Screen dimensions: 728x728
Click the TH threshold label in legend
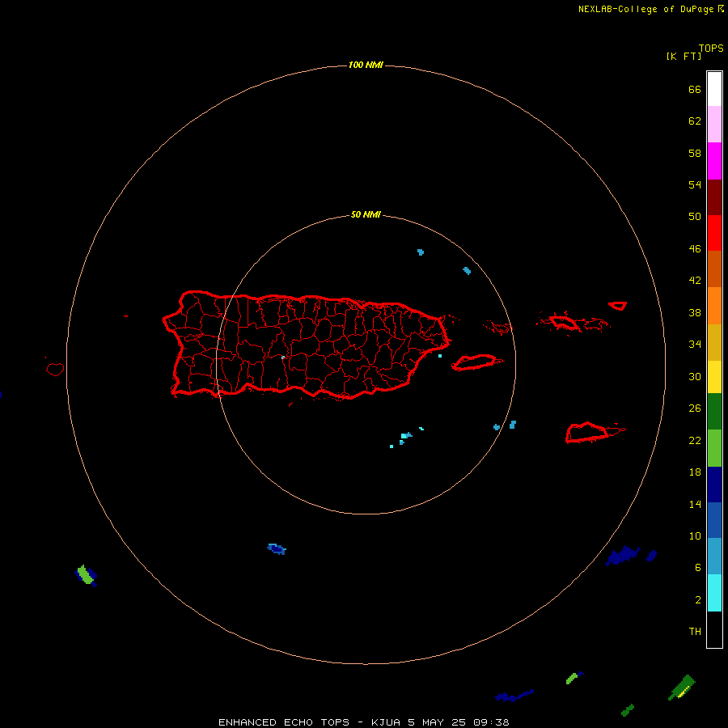pos(695,632)
